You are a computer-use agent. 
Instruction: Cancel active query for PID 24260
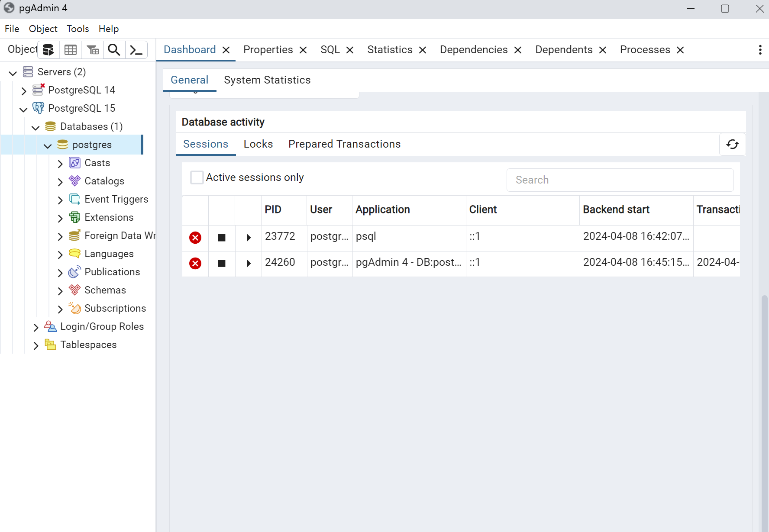[x=222, y=263]
